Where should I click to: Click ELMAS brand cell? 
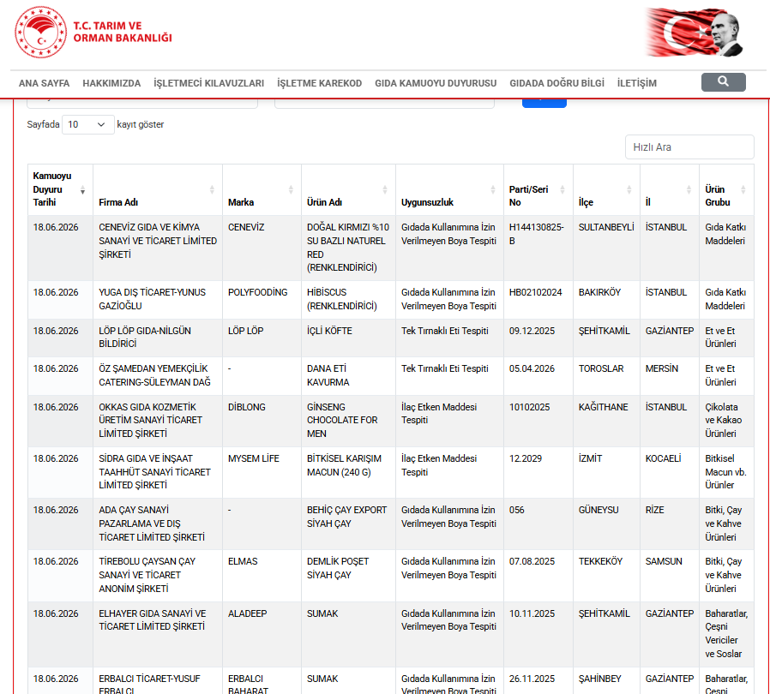(x=262, y=575)
